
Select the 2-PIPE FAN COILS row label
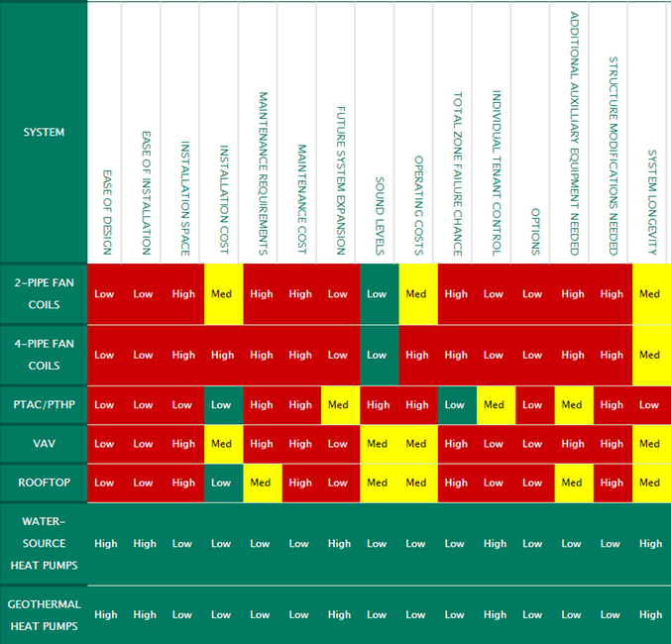44,293
